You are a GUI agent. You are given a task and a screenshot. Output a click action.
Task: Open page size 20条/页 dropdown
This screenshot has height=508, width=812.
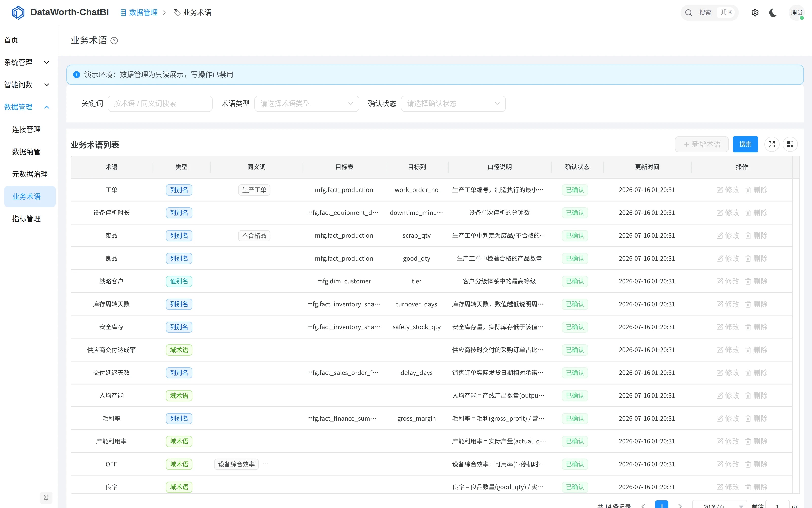pos(719,505)
